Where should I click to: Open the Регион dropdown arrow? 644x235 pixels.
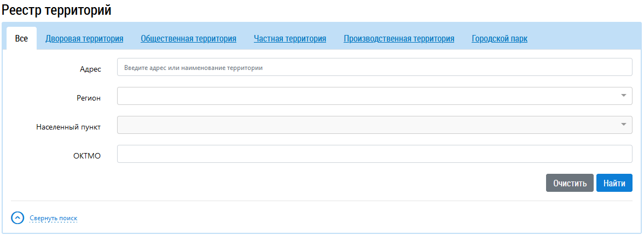pyautogui.click(x=623, y=96)
